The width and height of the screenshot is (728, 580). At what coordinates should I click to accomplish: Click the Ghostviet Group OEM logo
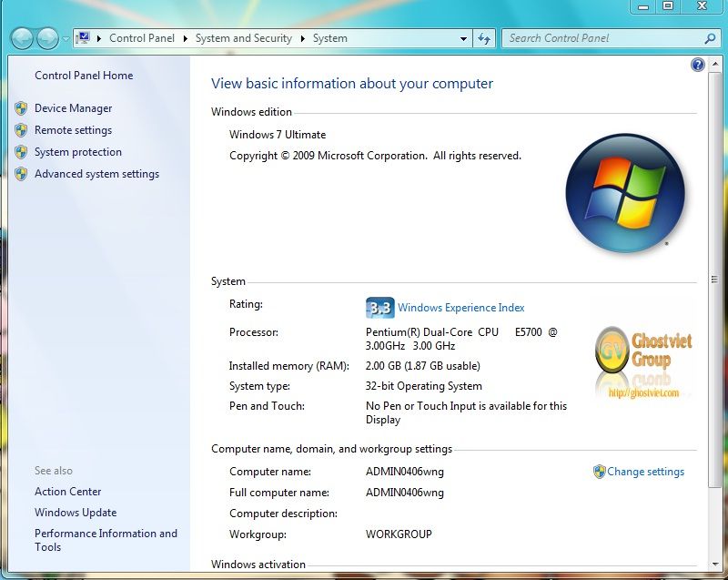(x=643, y=363)
